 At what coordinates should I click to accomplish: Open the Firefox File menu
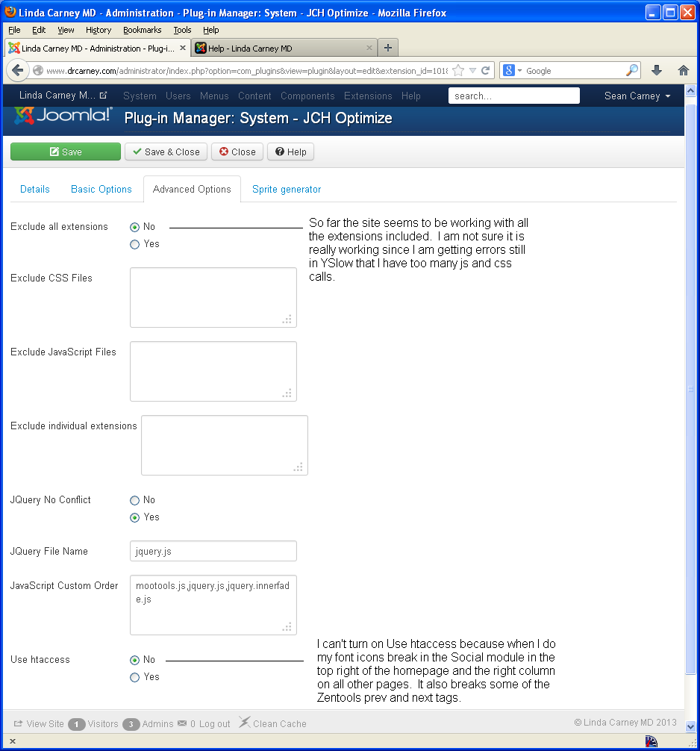14,30
